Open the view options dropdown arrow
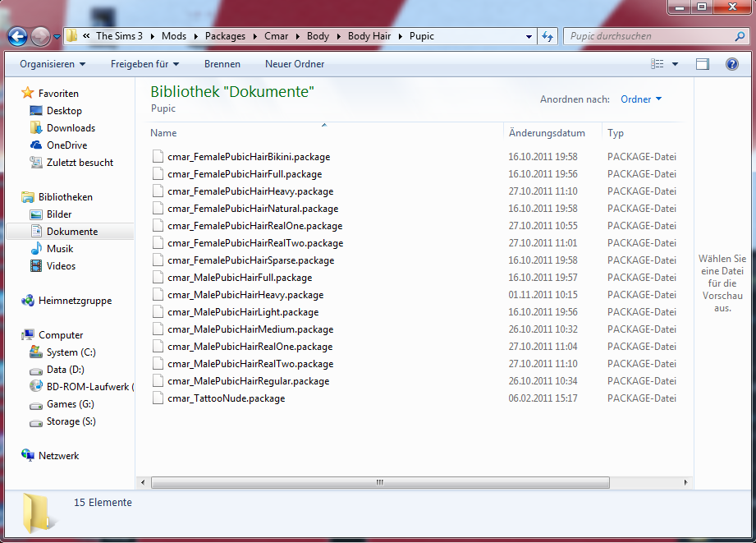756x543 pixels. pyautogui.click(x=675, y=64)
